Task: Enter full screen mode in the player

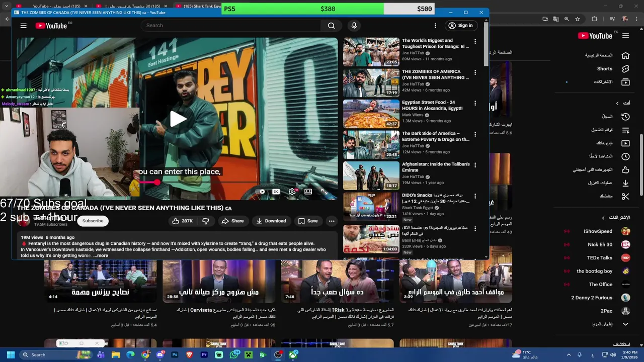Action: 324,192
